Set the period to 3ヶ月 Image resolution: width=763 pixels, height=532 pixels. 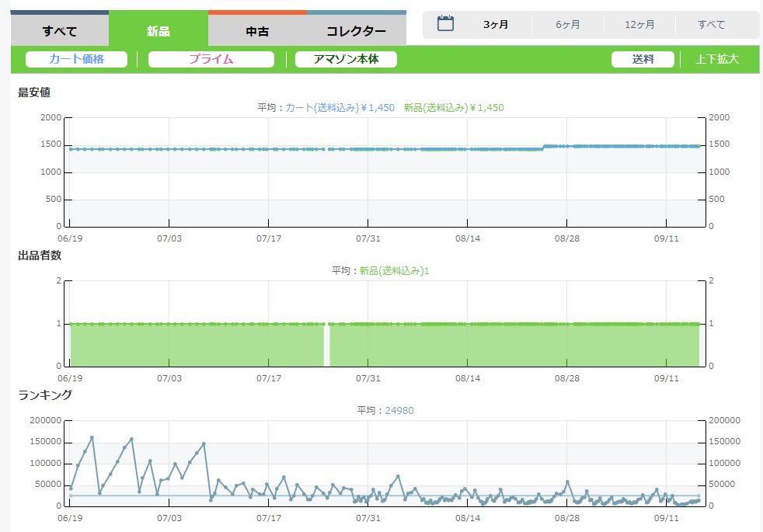(496, 24)
